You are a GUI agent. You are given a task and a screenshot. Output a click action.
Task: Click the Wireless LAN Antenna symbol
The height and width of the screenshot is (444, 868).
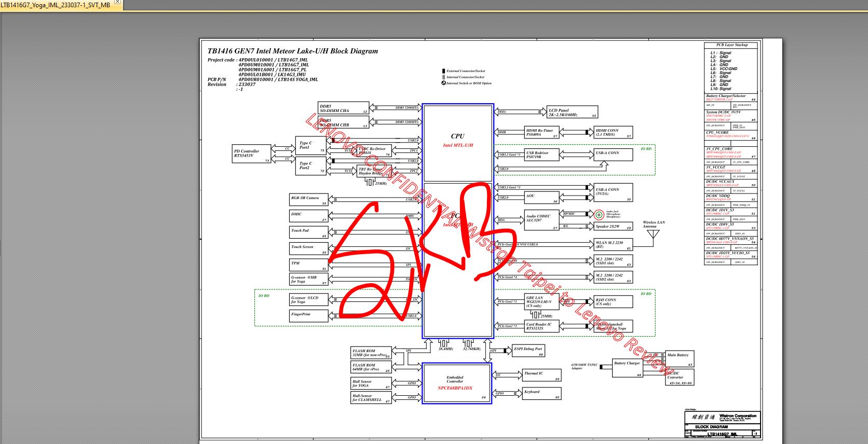654,234
